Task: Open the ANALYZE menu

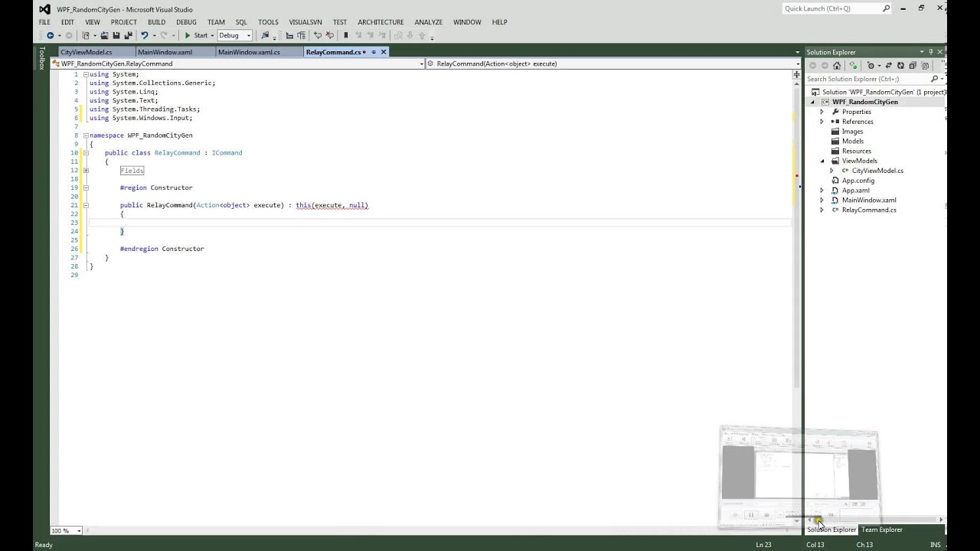Action: pos(429,22)
